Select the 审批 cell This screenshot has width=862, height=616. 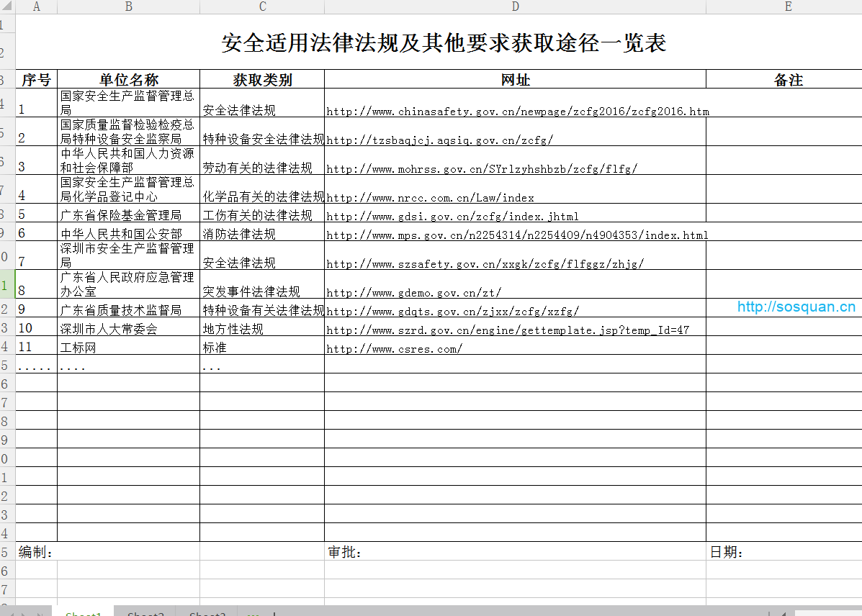point(344,552)
